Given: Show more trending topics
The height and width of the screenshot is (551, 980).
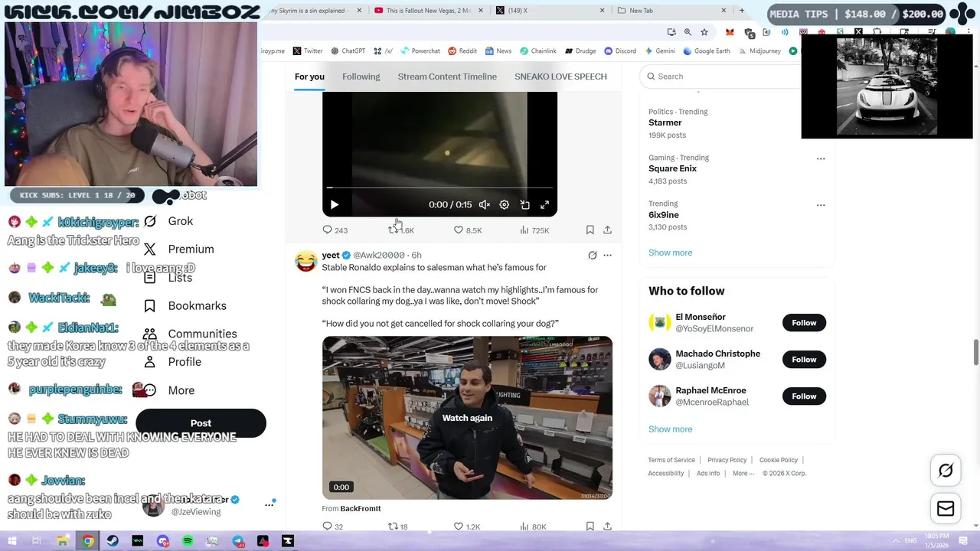Looking at the screenshot, I should click(670, 253).
